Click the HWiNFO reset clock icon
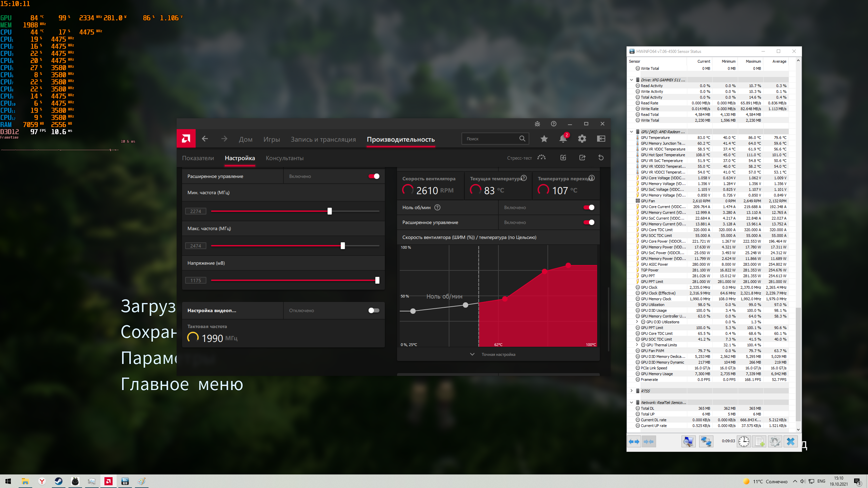Viewport: 868px width, 488px height. [x=744, y=441]
